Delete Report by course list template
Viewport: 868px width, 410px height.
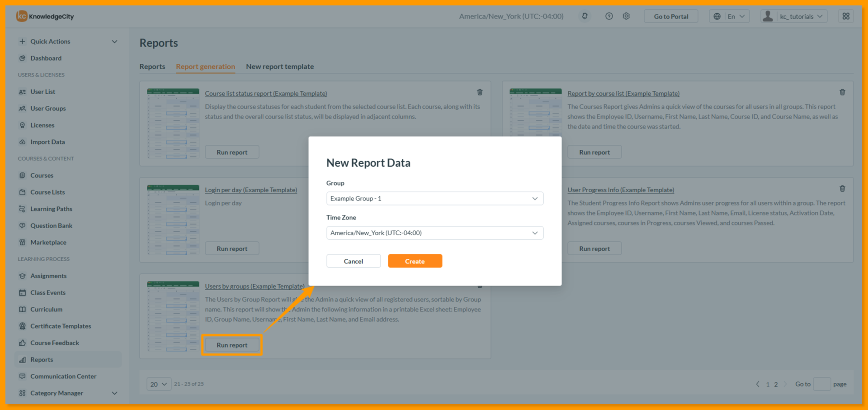(x=842, y=92)
